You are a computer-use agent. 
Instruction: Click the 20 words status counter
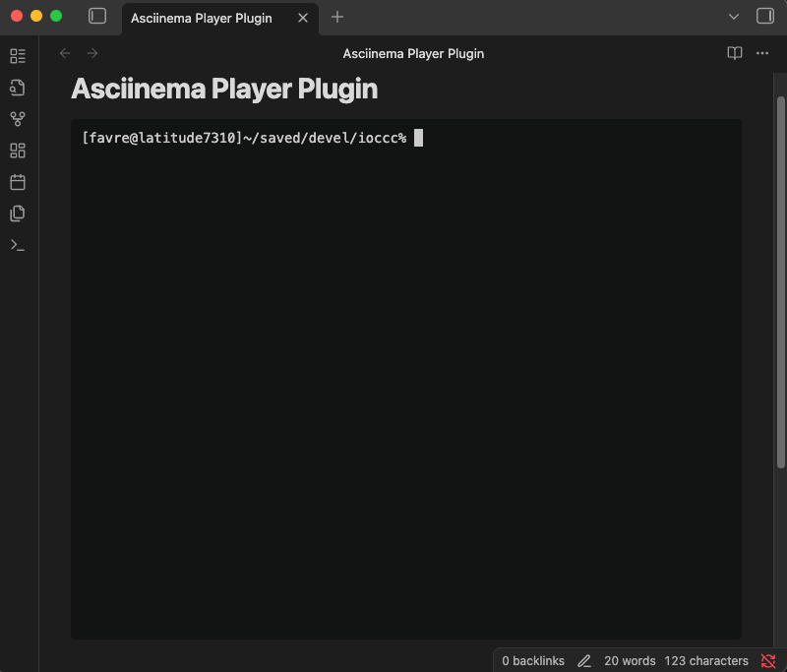click(630, 660)
